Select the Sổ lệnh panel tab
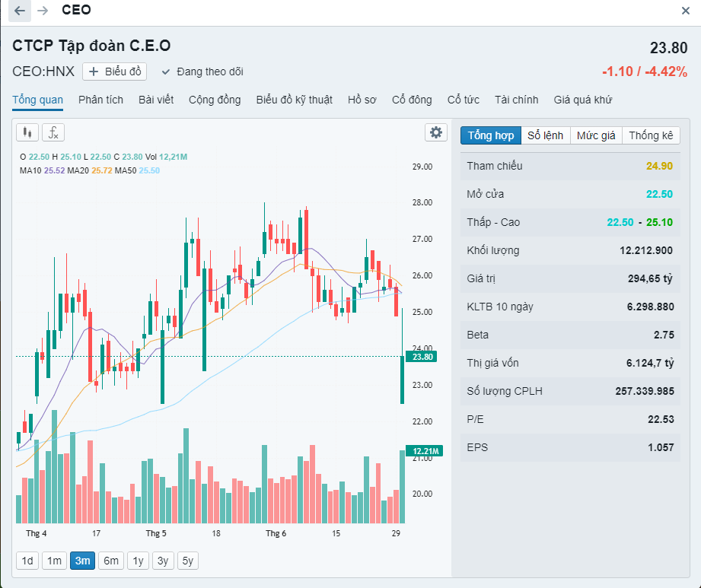The width and height of the screenshot is (701, 588). click(546, 135)
